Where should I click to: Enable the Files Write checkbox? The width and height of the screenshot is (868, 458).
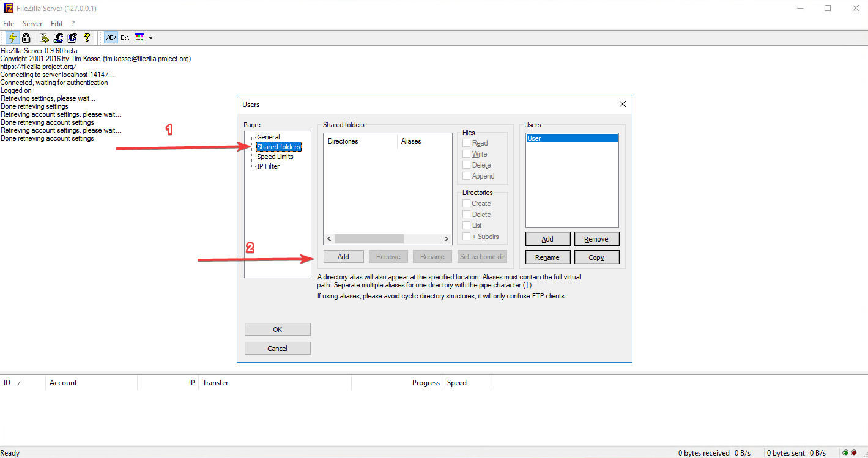467,154
